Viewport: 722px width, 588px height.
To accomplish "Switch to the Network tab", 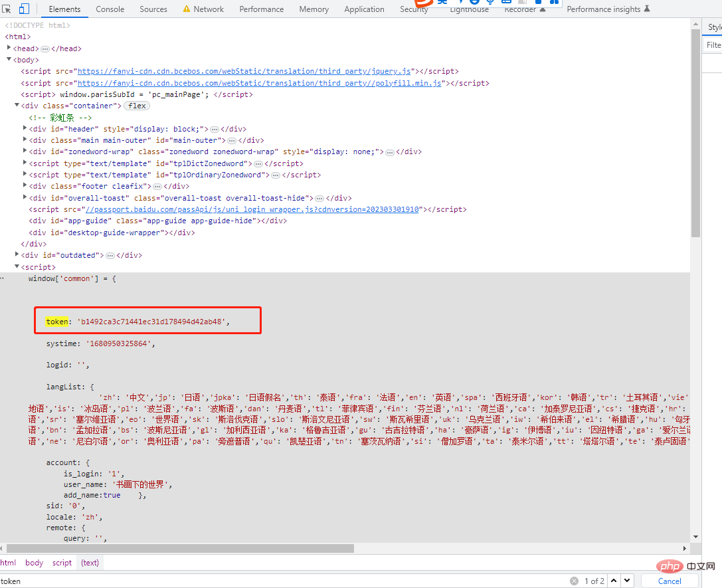I will (x=209, y=9).
